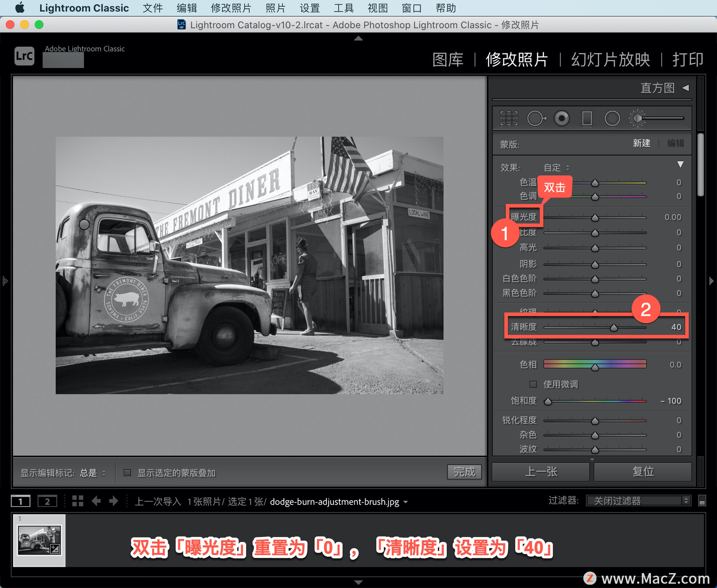Open the Apple menu

point(20,8)
